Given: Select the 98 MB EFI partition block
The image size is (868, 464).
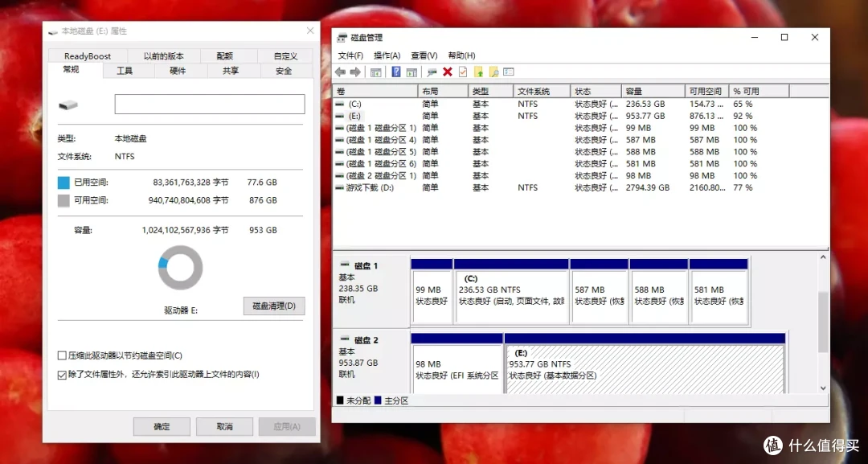Looking at the screenshot, I should 457,363.
